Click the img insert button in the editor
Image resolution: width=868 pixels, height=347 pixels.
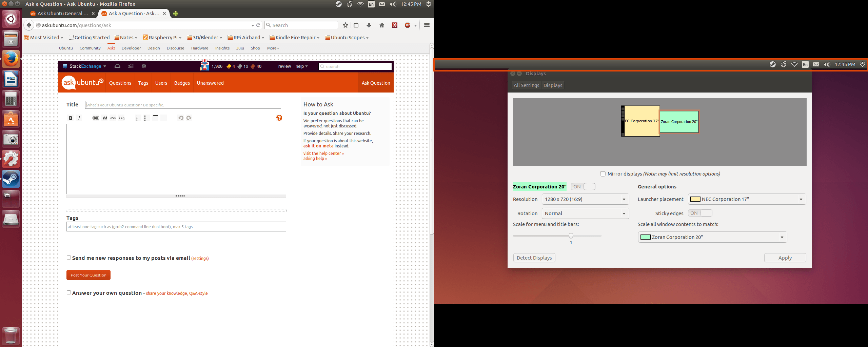(121, 118)
